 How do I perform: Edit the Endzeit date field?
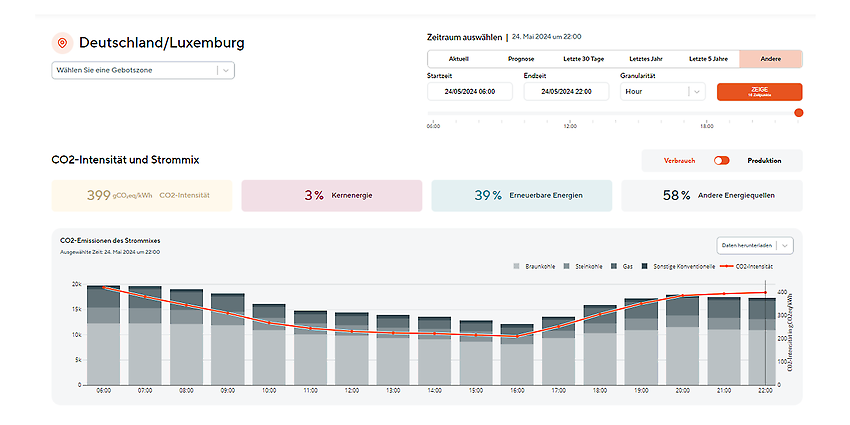tap(566, 92)
